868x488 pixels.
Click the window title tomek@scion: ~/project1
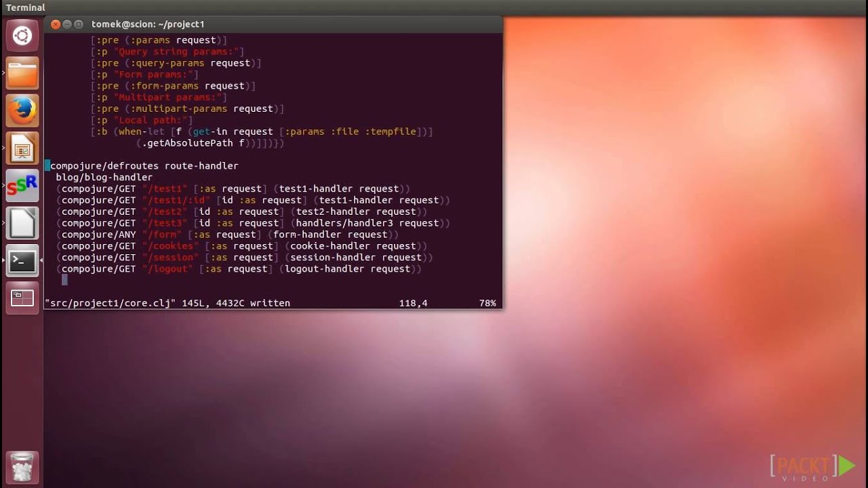tap(148, 24)
